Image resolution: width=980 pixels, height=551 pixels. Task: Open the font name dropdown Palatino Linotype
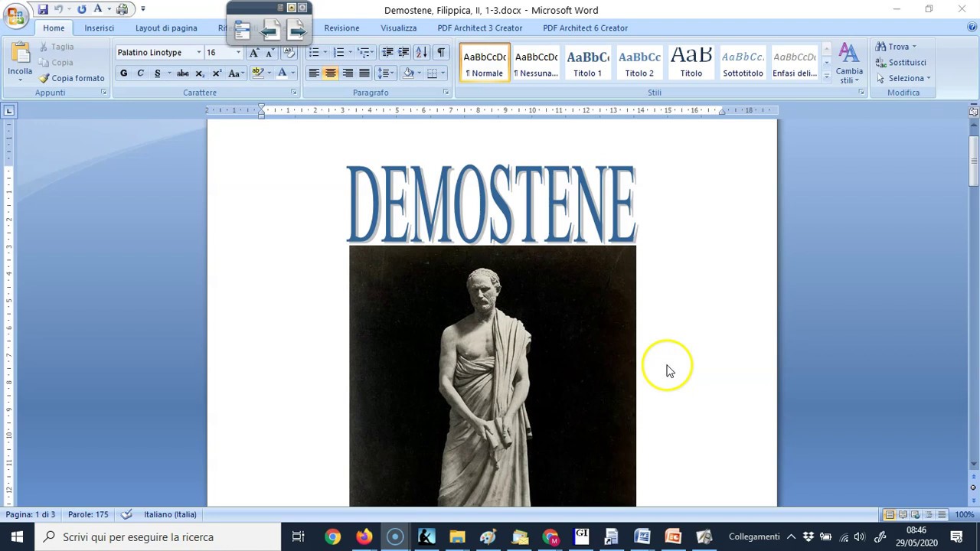[198, 52]
